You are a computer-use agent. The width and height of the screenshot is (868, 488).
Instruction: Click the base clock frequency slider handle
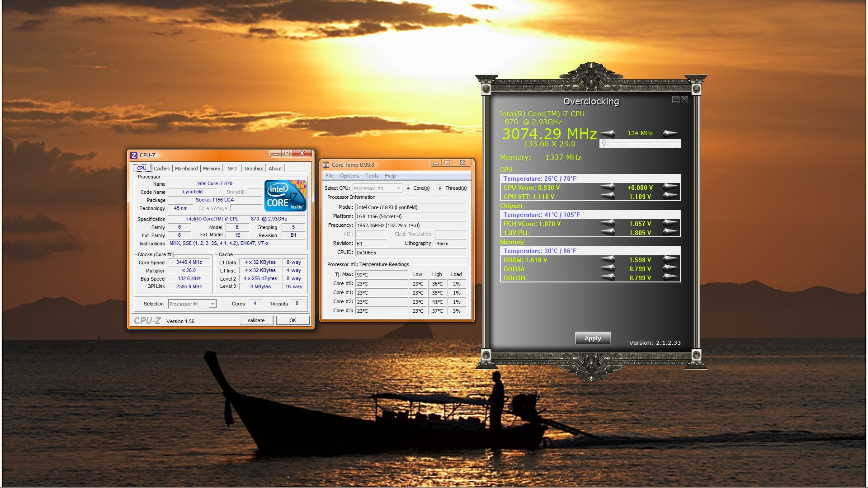coord(604,143)
